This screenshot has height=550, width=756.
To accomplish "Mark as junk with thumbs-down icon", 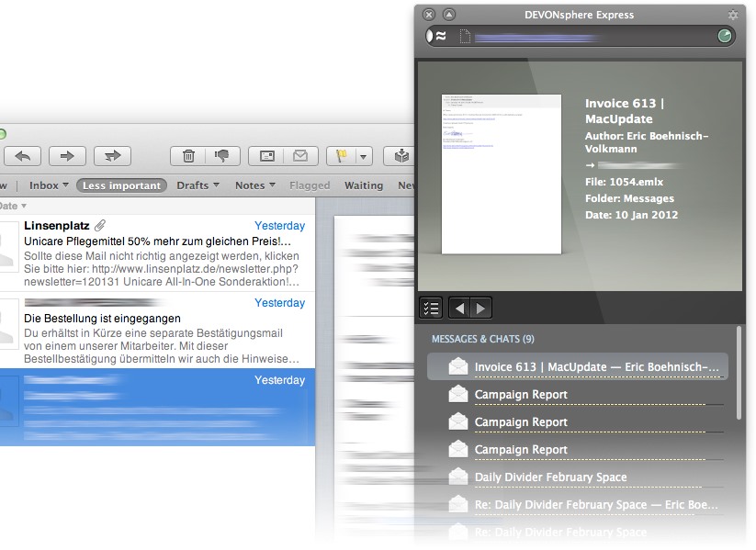I will click(x=221, y=156).
